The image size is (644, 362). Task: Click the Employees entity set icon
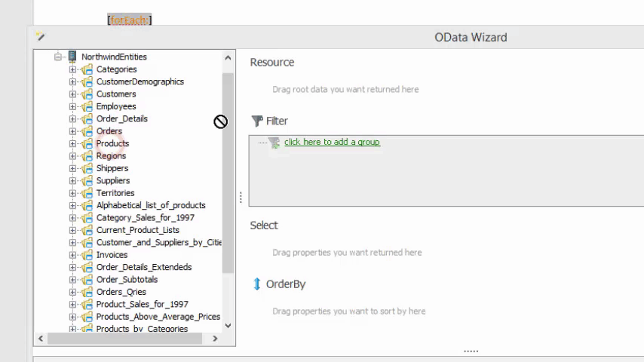pyautogui.click(x=87, y=106)
